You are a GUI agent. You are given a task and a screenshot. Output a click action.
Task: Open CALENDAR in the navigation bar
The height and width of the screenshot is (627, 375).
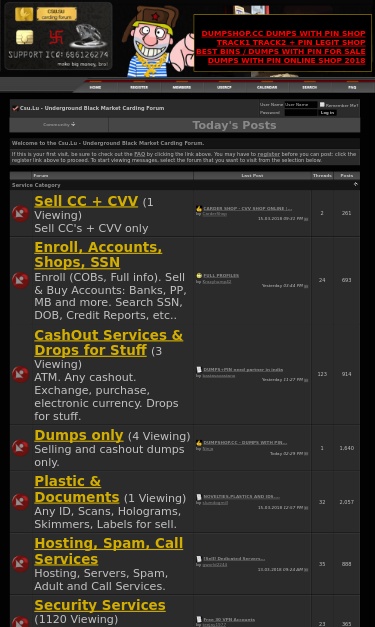coord(267,87)
